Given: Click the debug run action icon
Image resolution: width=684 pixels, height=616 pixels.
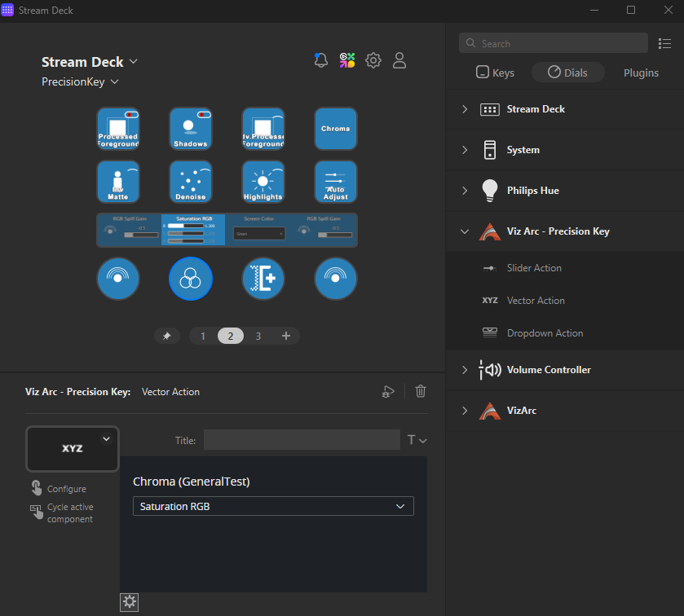Looking at the screenshot, I should [x=388, y=391].
